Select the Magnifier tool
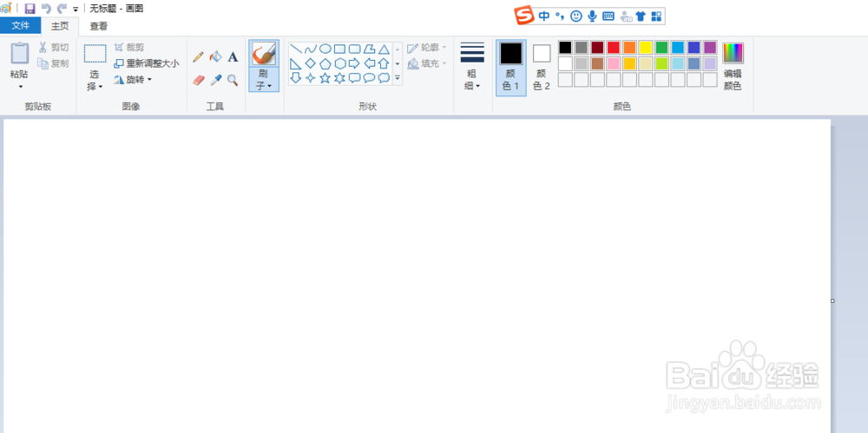Viewport: 868px width, 433px height. point(233,81)
